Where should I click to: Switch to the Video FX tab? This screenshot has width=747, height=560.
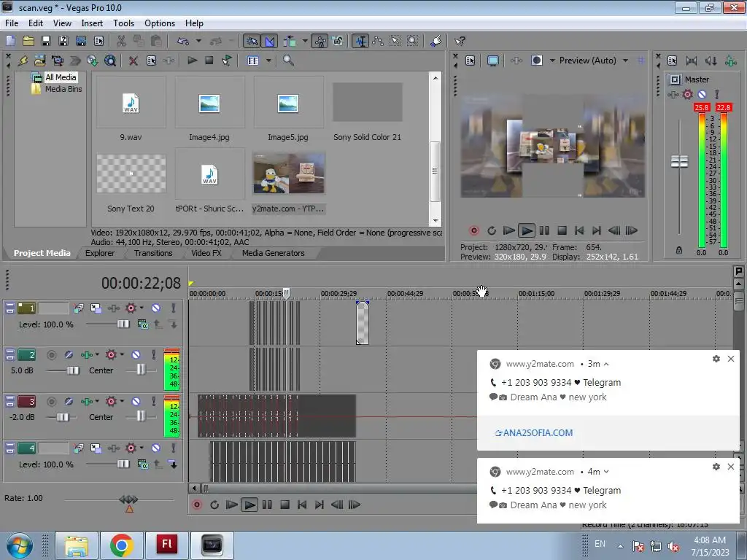[x=206, y=253]
